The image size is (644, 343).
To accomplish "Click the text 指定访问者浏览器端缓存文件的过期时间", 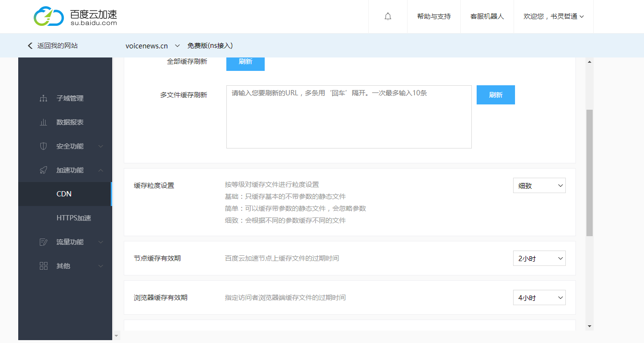I will click(x=285, y=297).
